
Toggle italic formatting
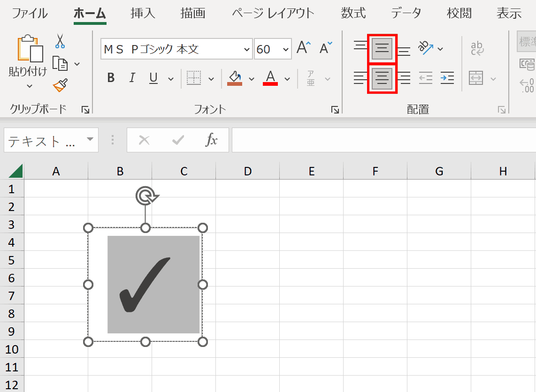[x=132, y=78]
